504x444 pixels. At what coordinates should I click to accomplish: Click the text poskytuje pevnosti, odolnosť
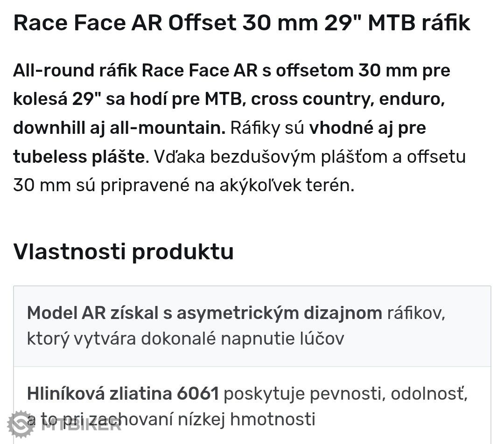pos(345,394)
